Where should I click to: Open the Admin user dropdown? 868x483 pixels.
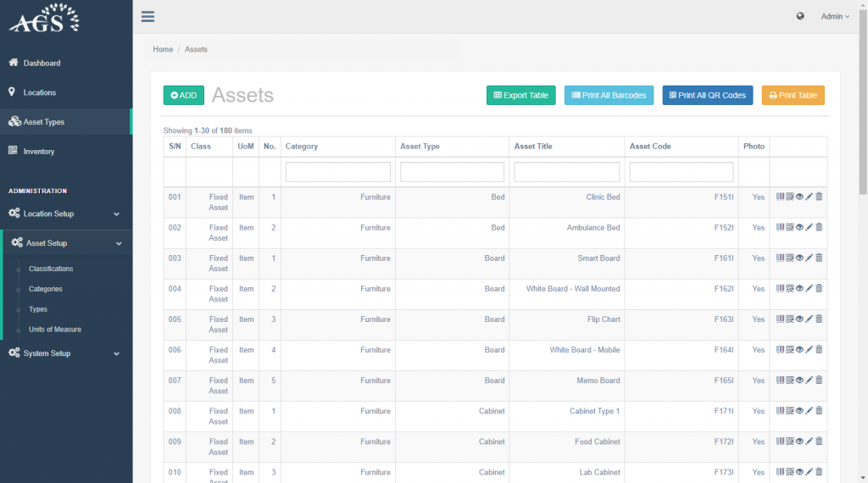click(x=835, y=16)
